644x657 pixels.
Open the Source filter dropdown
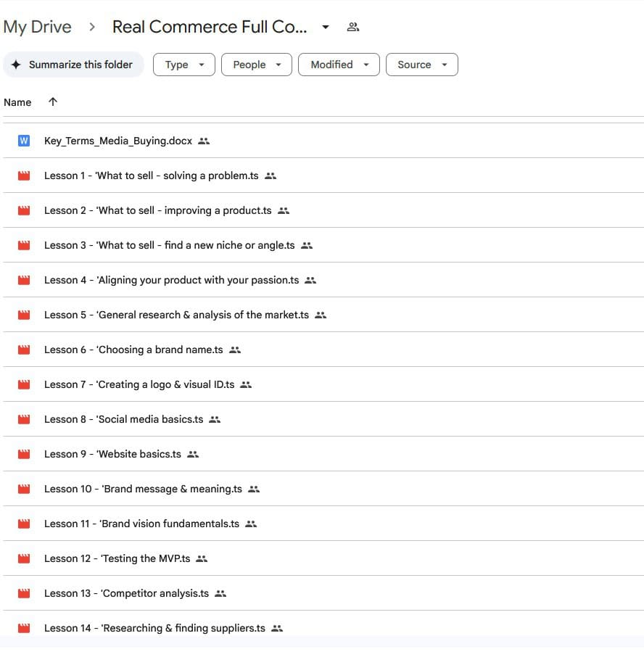click(421, 65)
